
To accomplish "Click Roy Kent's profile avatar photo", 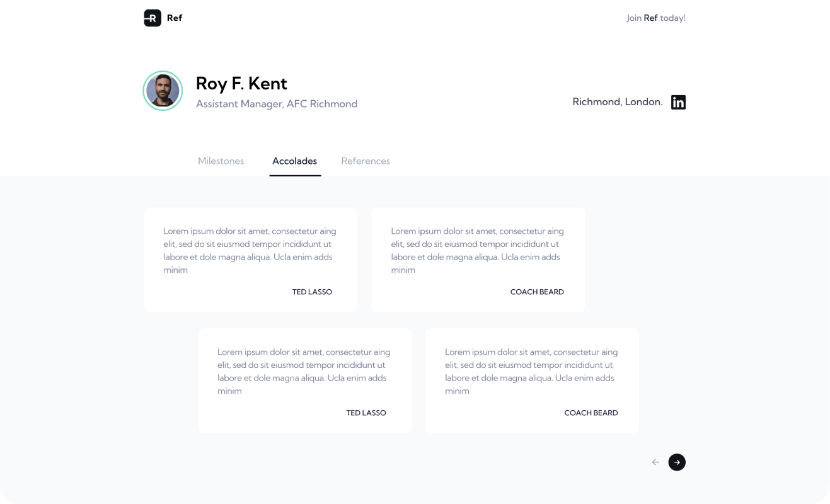I will (x=163, y=91).
